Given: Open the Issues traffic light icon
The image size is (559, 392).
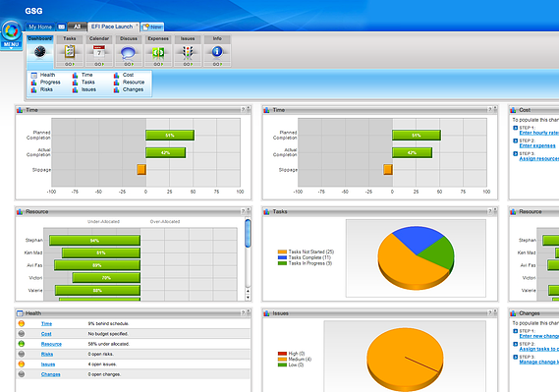Looking at the screenshot, I should [188, 52].
